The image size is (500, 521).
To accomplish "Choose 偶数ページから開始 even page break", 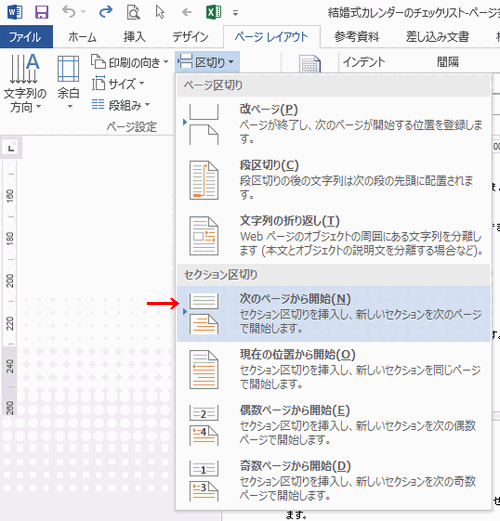I will (x=334, y=425).
